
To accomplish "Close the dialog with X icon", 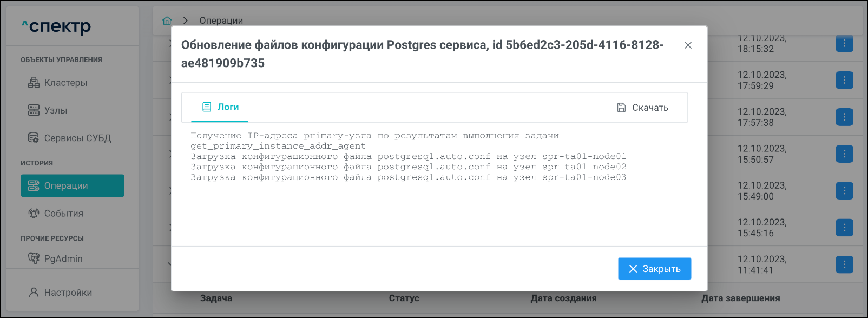I will [688, 45].
